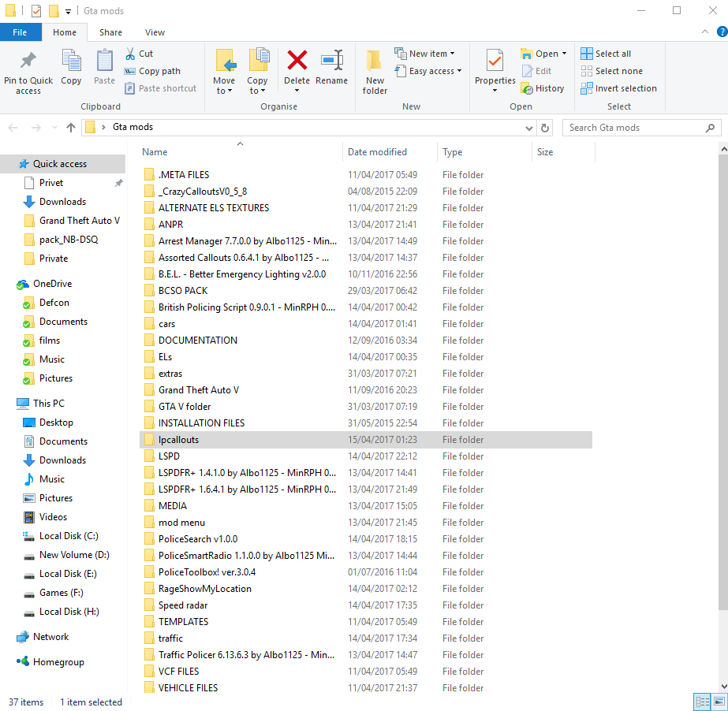Open the New item dropdown
This screenshot has width=728, height=711.
[424, 54]
